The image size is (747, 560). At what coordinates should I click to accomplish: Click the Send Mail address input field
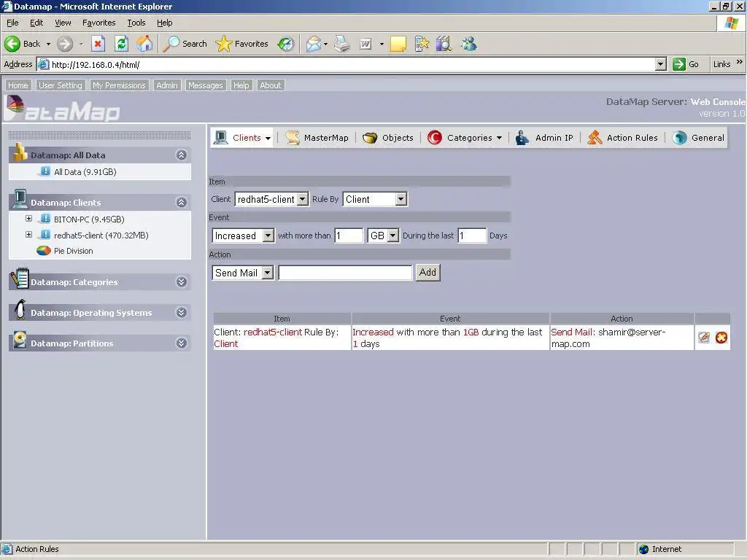coord(344,272)
